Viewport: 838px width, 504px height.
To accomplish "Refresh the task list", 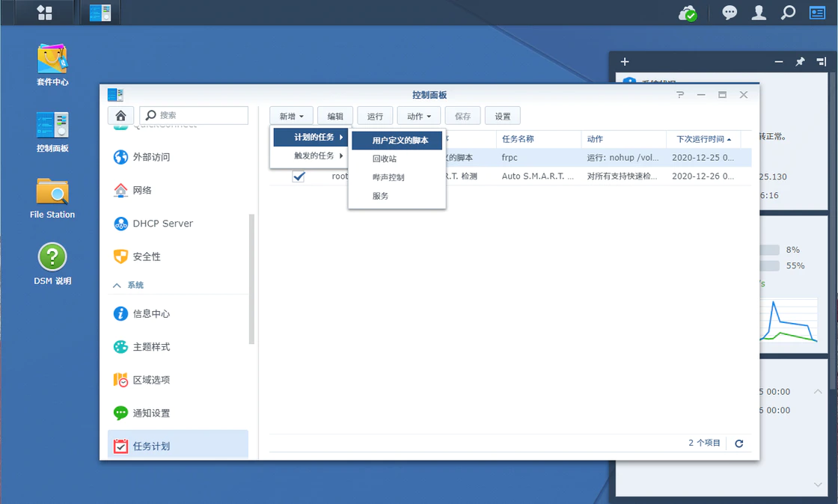I will coord(738,443).
